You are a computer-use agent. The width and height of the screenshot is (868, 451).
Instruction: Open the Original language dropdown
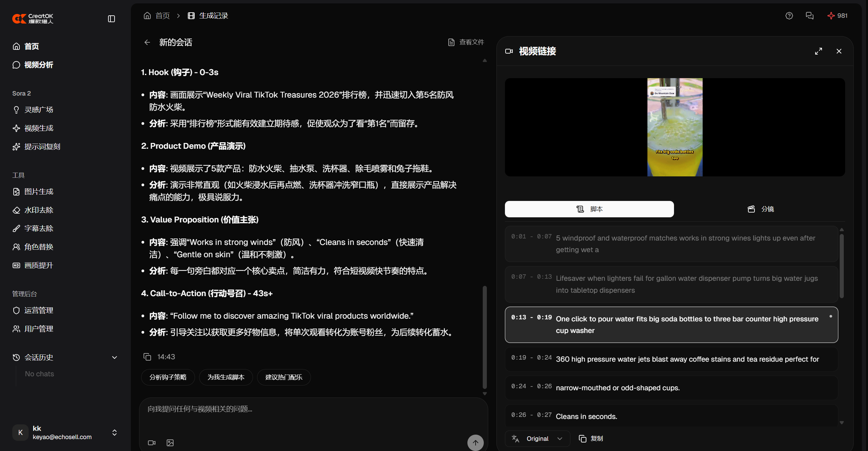point(538,439)
